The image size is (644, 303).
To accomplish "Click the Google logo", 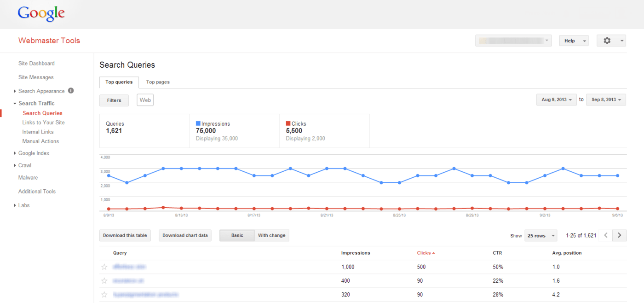I will pos(41,14).
